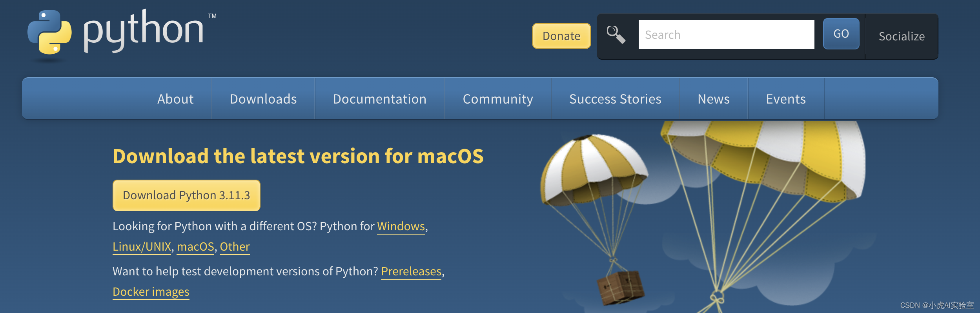
Task: Click the GO search button
Action: [x=841, y=34]
